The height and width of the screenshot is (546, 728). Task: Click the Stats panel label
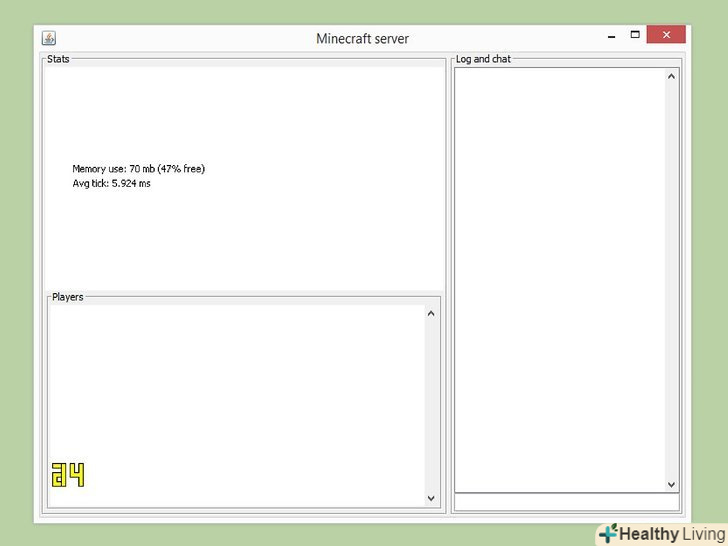tap(58, 59)
